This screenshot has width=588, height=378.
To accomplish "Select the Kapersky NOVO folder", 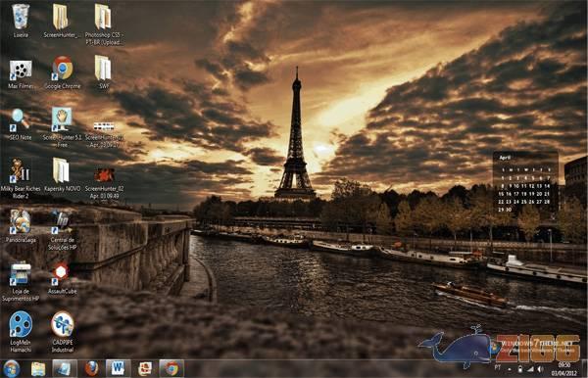I will pos(62,175).
